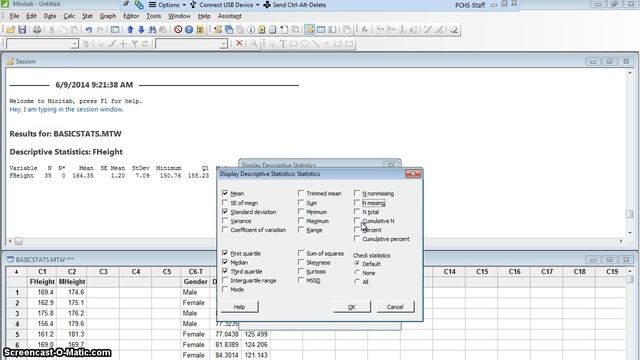Click the highlighted Session Window toolbar icon
Screen dimensions: 640x360
[x=310, y=29]
